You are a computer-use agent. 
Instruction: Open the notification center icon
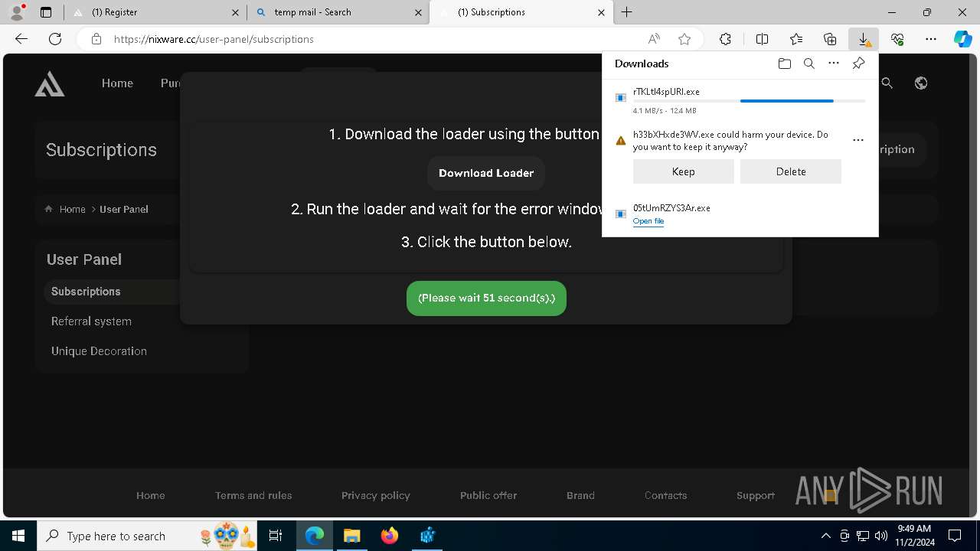955,536
